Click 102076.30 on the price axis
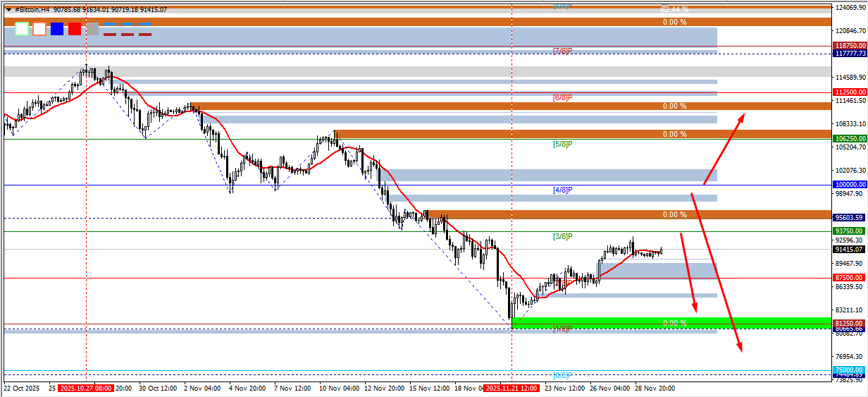 850,171
